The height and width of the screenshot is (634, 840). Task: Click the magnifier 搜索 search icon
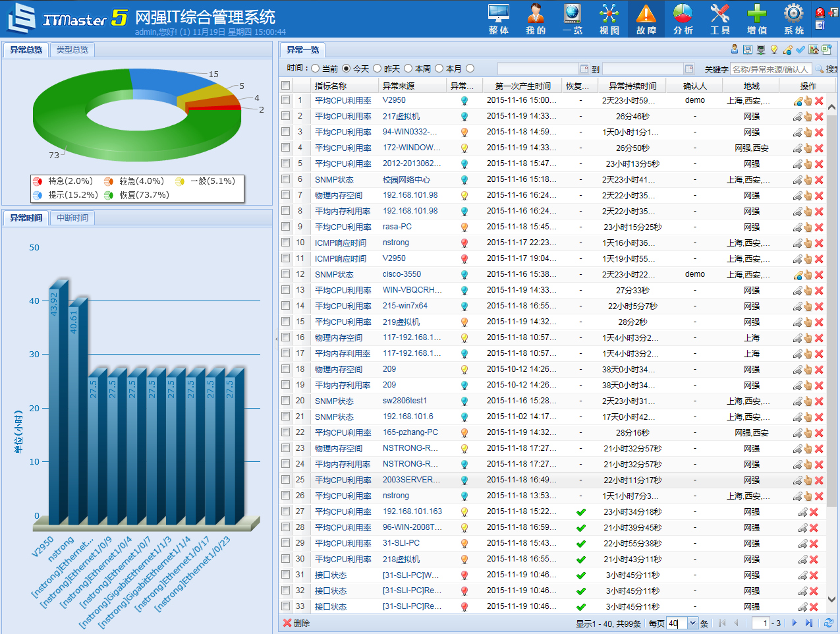[x=820, y=69]
